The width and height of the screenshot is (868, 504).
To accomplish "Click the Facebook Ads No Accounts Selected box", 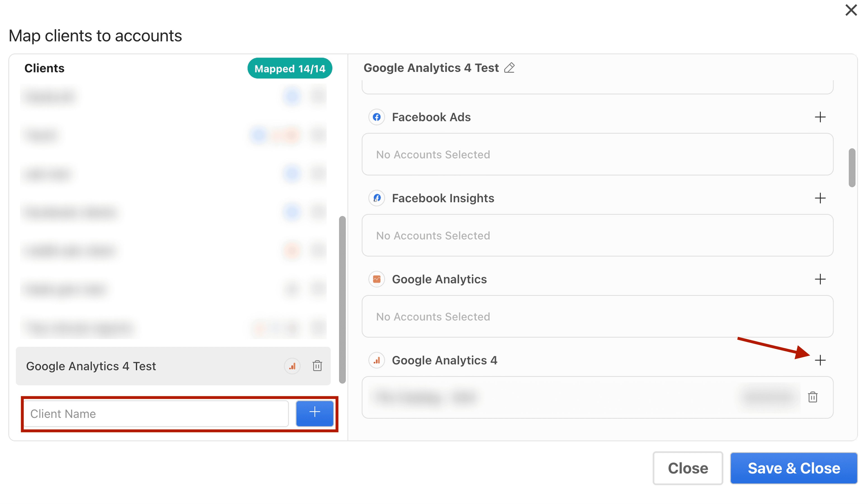I will pyautogui.click(x=597, y=155).
